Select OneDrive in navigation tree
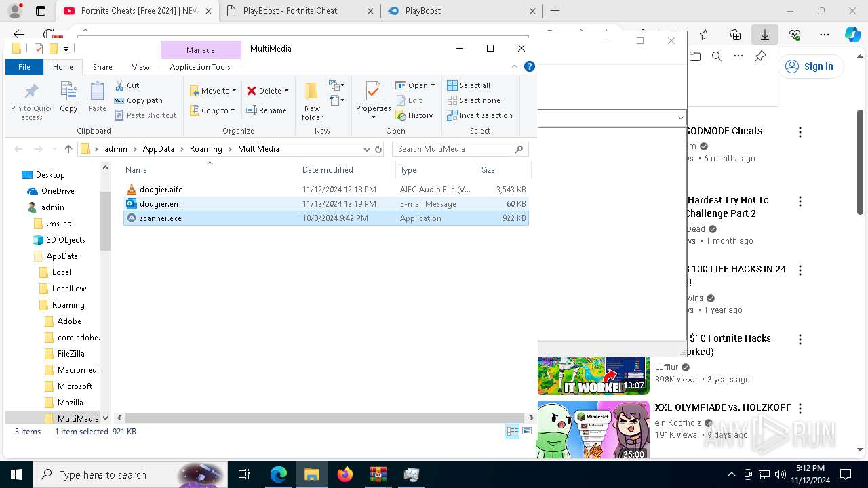This screenshot has width=868, height=488. tap(58, 191)
